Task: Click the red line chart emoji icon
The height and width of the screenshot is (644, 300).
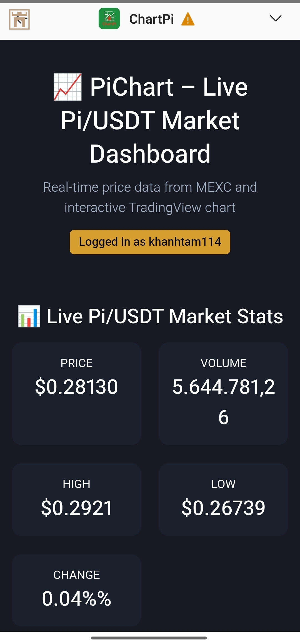Action: 67,87
